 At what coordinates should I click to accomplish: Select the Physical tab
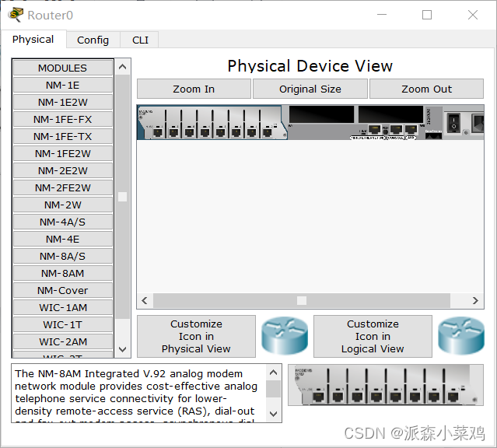pyautogui.click(x=33, y=39)
